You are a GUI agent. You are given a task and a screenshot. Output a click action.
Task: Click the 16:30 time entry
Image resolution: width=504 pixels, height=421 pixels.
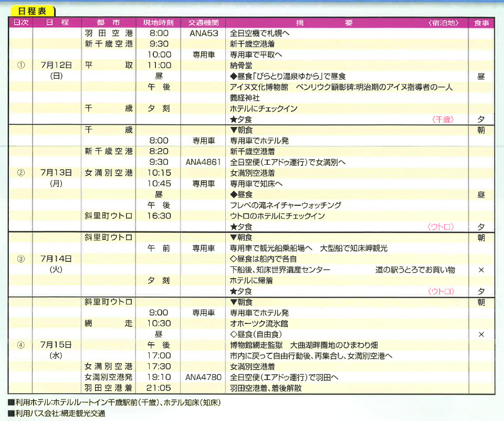tap(159, 216)
